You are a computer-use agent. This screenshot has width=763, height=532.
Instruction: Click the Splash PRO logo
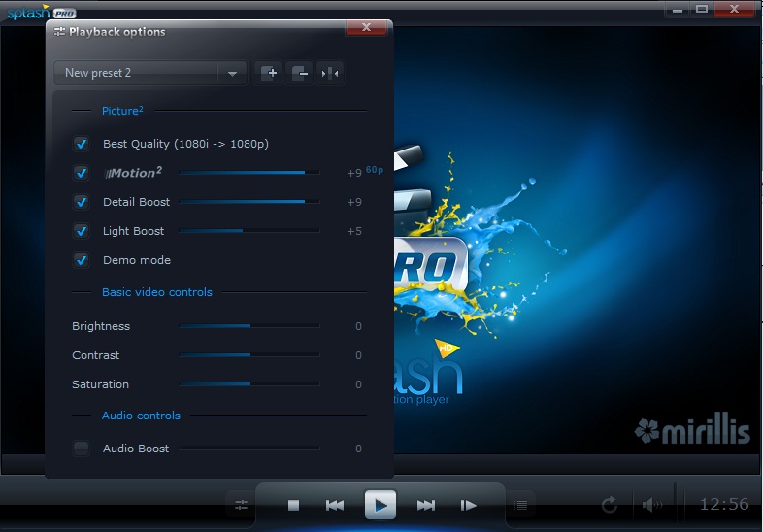pyautogui.click(x=42, y=12)
